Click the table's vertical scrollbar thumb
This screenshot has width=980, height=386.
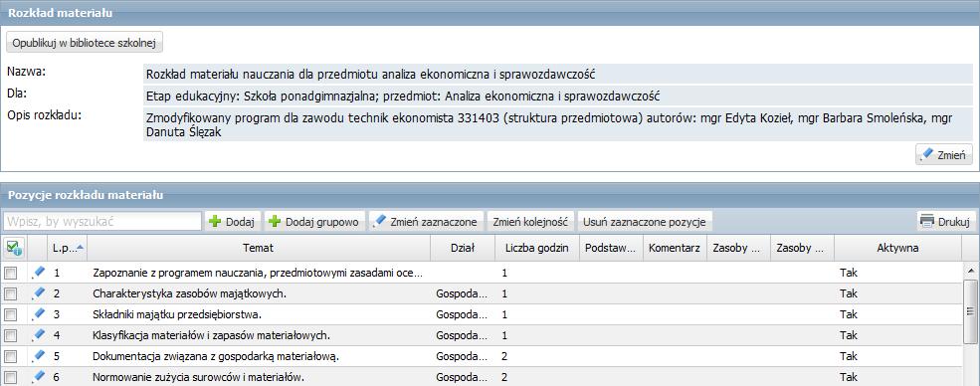click(x=970, y=311)
